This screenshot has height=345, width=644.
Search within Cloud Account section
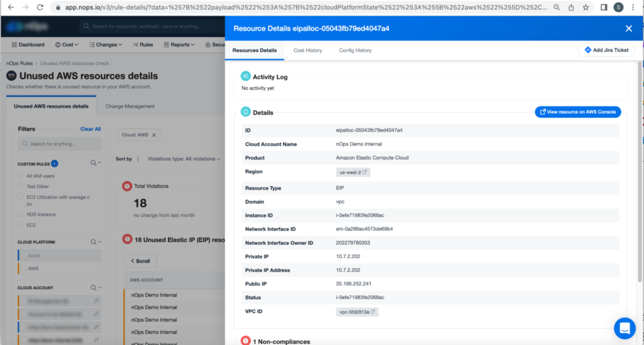(x=94, y=288)
